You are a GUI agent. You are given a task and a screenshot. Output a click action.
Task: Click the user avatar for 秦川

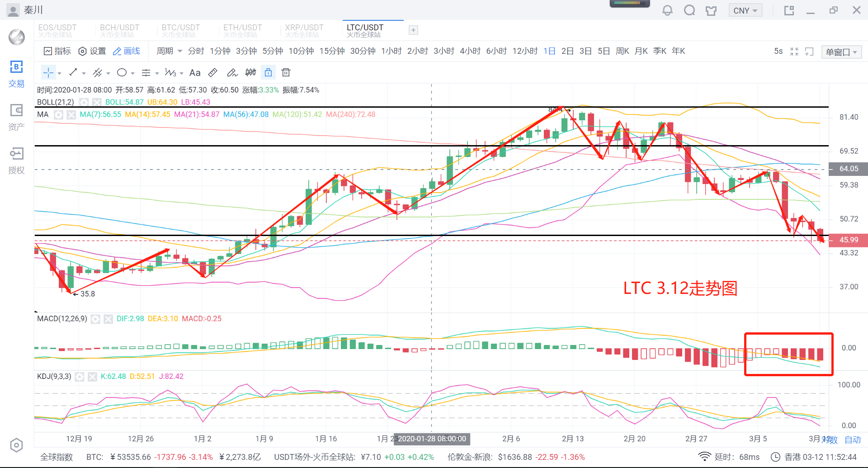tap(13, 10)
